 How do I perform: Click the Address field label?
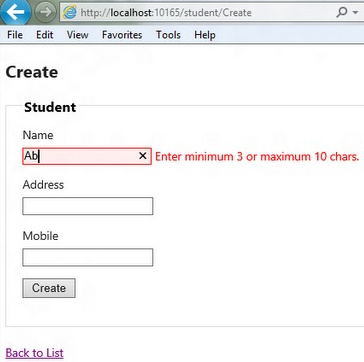[x=43, y=185]
